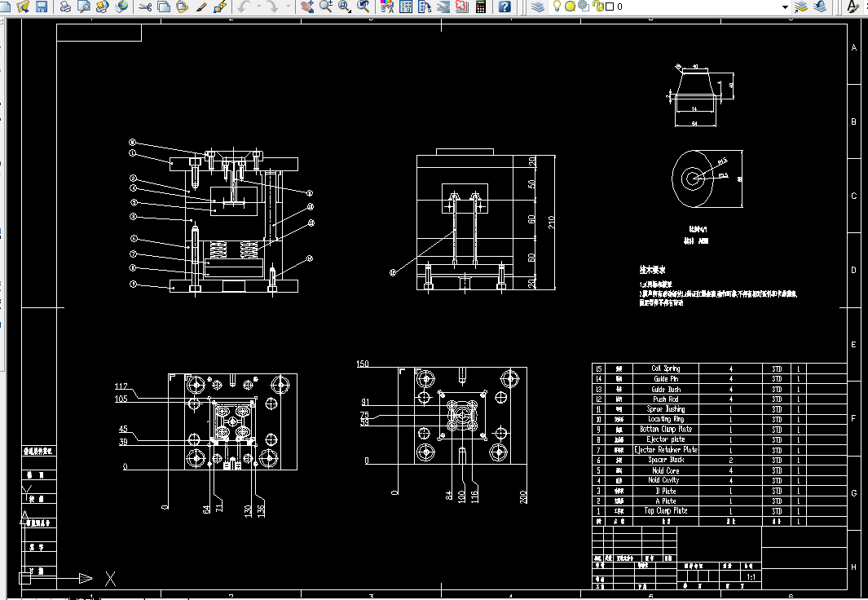868x600 pixels.
Task: Open Plot Preview from the toolbar
Action: pyautogui.click(x=84, y=6)
